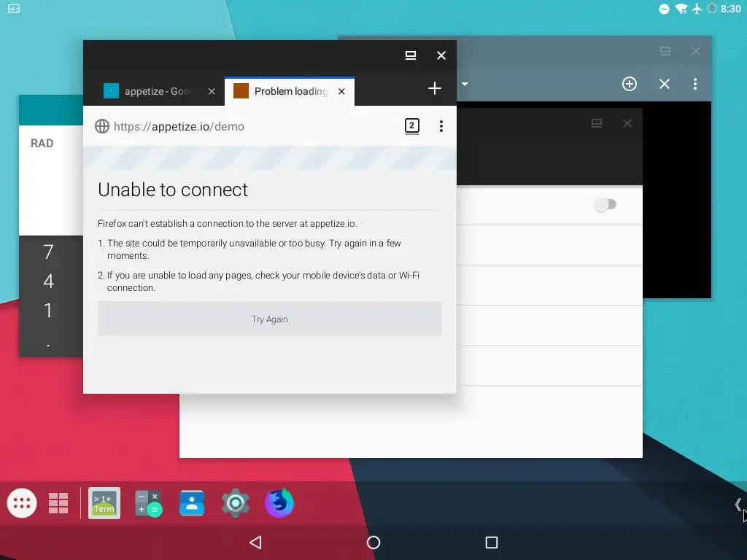
Task: Launch the Terminal app from taskbar
Action: pyautogui.click(x=104, y=503)
